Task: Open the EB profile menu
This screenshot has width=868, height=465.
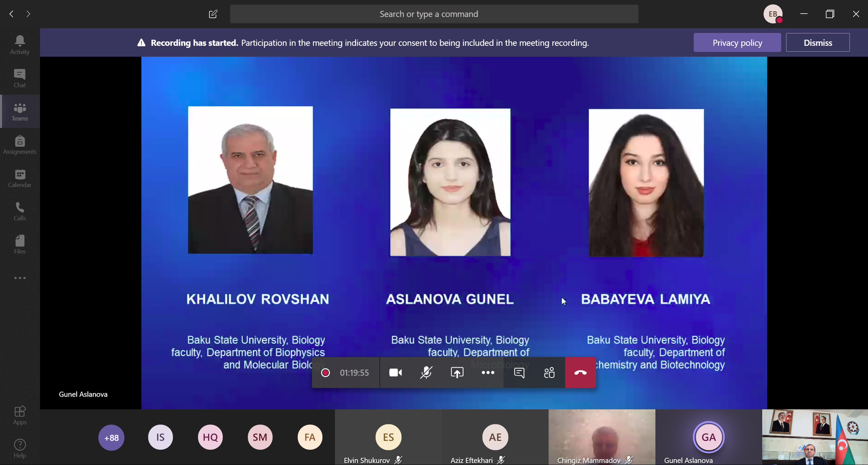Action: [x=773, y=14]
